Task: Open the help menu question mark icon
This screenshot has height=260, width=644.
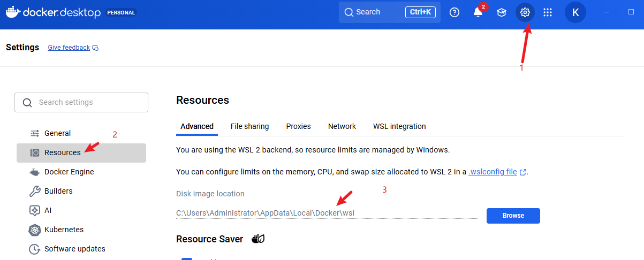Action: [x=454, y=12]
